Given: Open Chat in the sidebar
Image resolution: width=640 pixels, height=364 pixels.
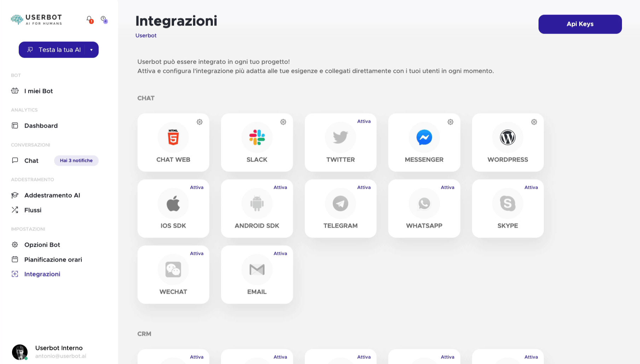Looking at the screenshot, I should click(31, 160).
